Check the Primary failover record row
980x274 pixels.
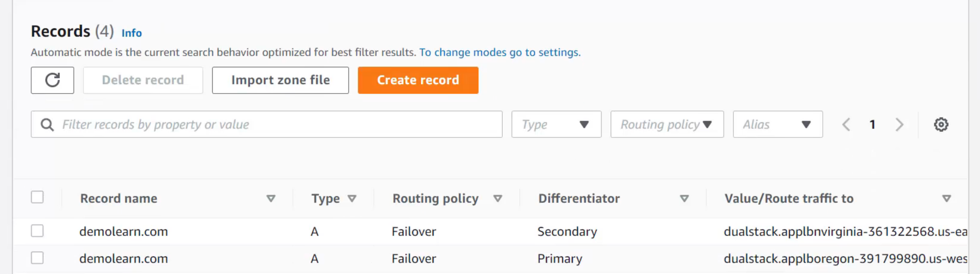pyautogui.click(x=37, y=258)
